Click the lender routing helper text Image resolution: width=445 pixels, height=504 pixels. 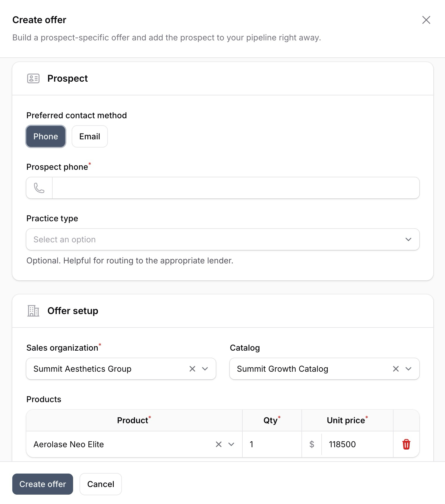tap(130, 260)
